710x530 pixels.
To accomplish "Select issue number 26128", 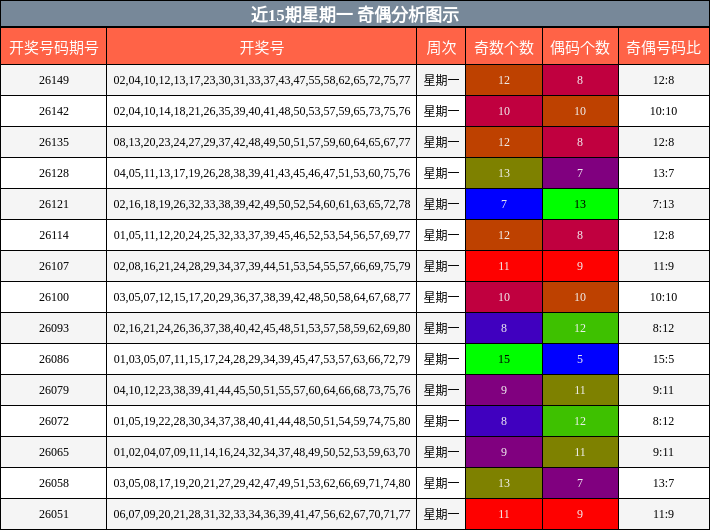I will (x=54, y=173).
